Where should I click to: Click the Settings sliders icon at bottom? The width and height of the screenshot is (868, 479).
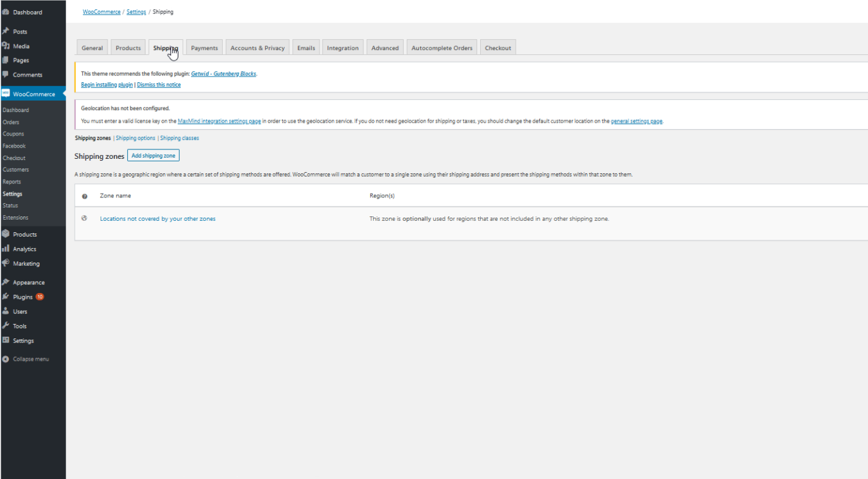6,340
